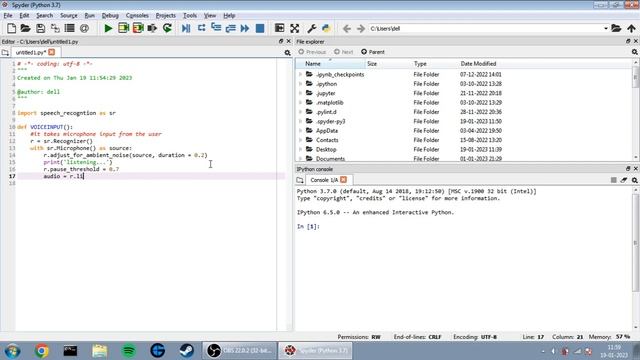Image resolution: width=640 pixels, height=360 pixels.
Task: Open the Source menu
Action: tap(69, 16)
